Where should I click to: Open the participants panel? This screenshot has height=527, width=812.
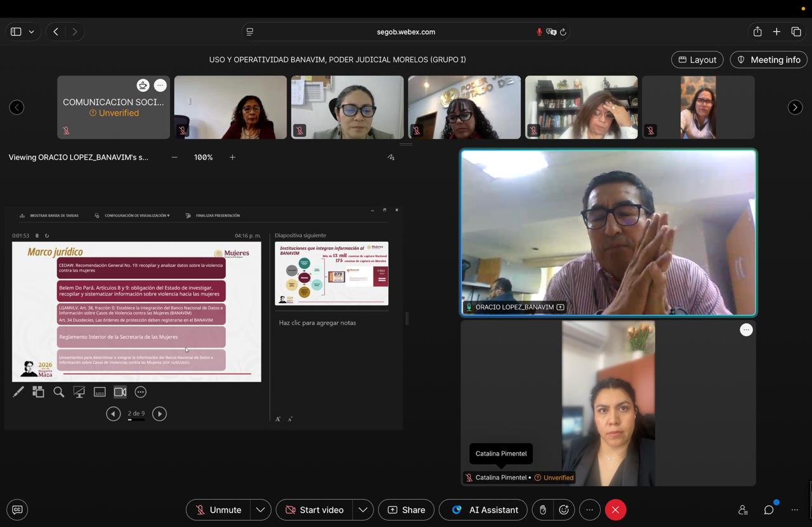pyautogui.click(x=743, y=510)
